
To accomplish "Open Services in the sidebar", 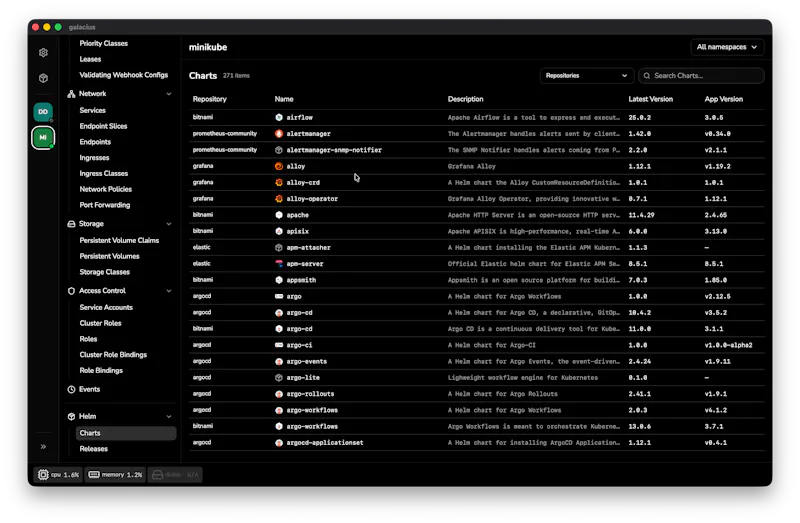I will pos(92,110).
